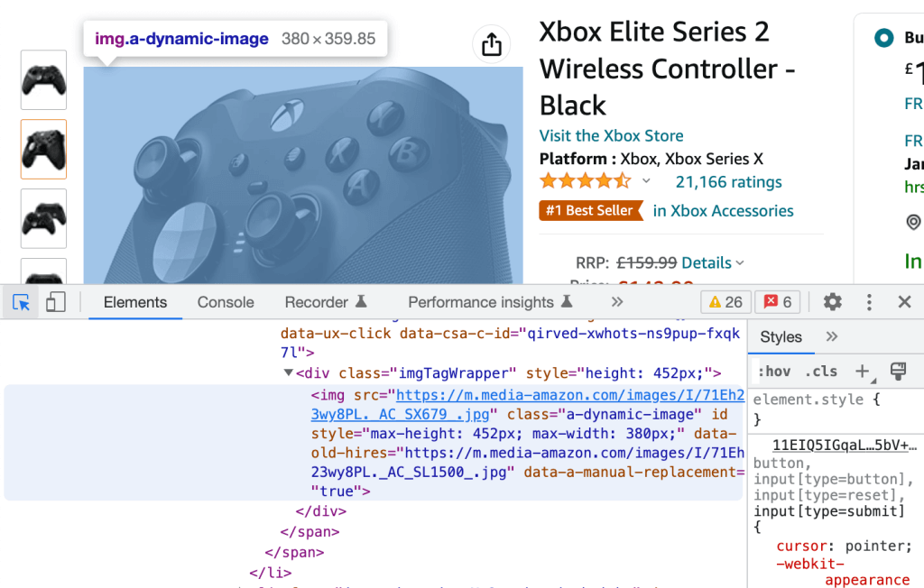This screenshot has height=588, width=924.
Task: Toggle the device emulation toolbar
Action: [55, 302]
